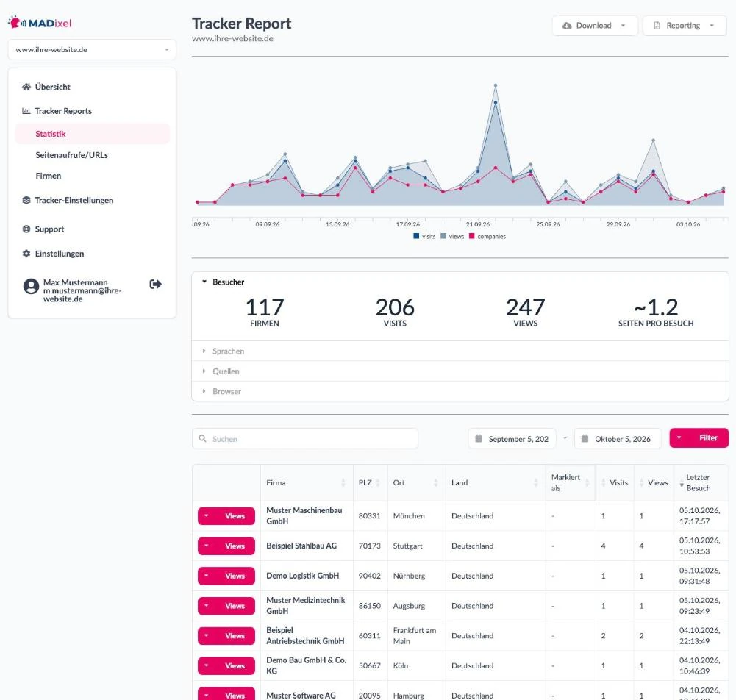Click the search magnifier icon
The height and width of the screenshot is (700, 736).
pos(202,438)
